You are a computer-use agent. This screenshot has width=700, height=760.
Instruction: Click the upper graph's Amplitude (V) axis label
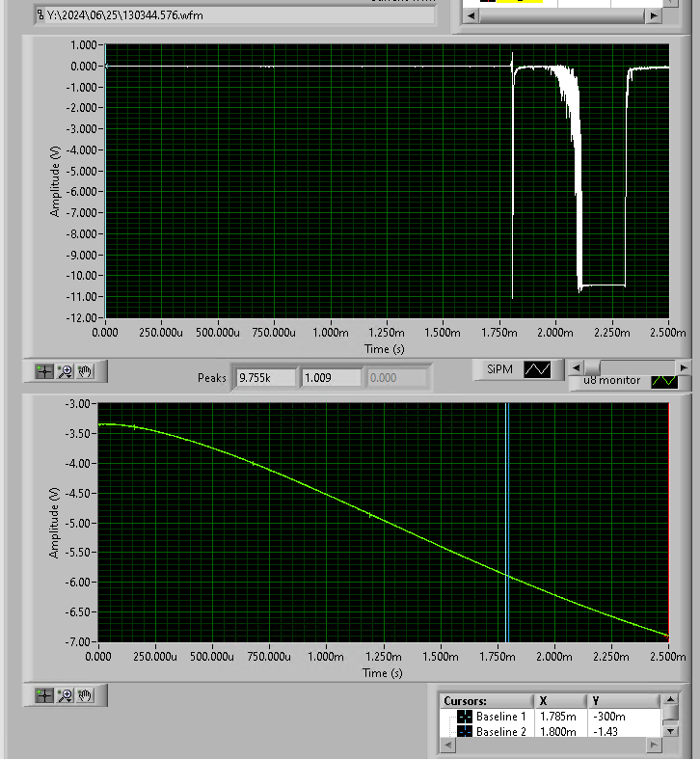tap(55, 180)
